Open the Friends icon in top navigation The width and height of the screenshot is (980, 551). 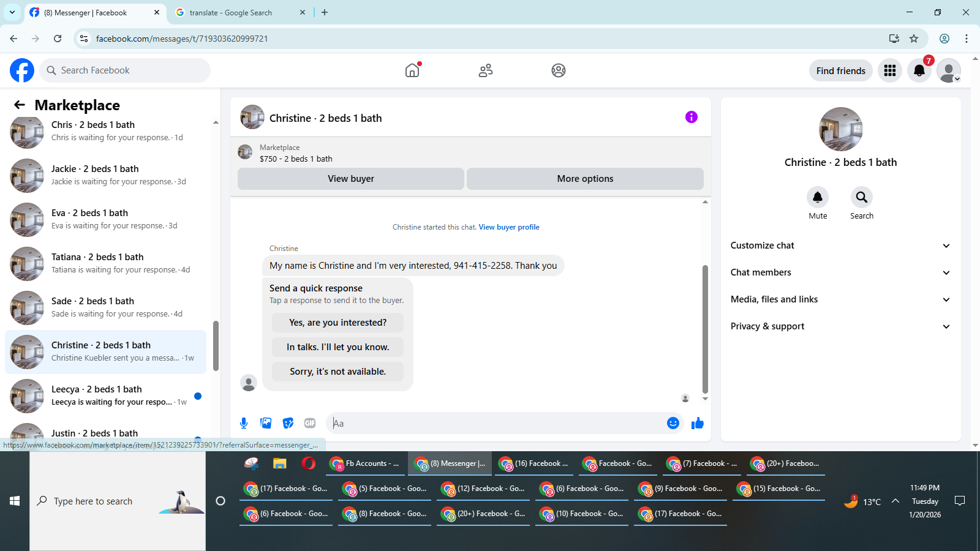[486, 70]
